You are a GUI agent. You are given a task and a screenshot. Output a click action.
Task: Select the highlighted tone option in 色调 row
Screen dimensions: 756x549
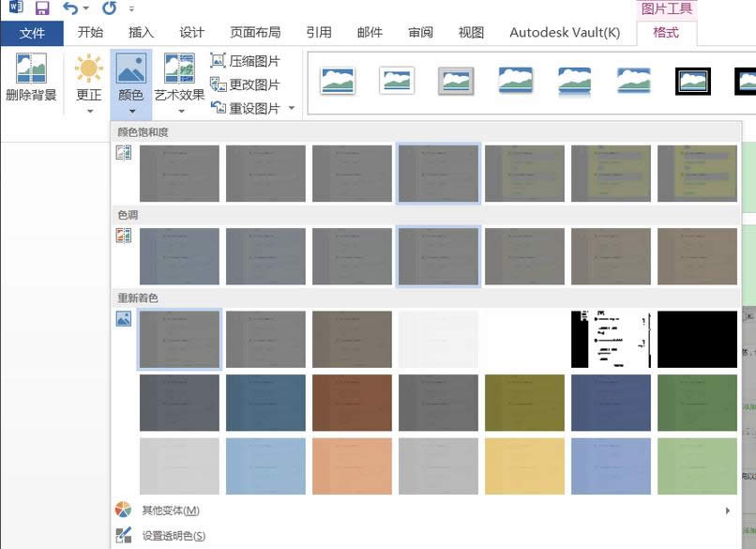[x=437, y=255]
